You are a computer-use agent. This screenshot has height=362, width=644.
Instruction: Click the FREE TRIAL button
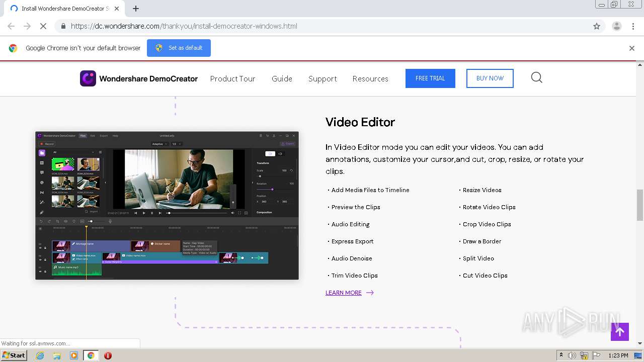point(430,78)
